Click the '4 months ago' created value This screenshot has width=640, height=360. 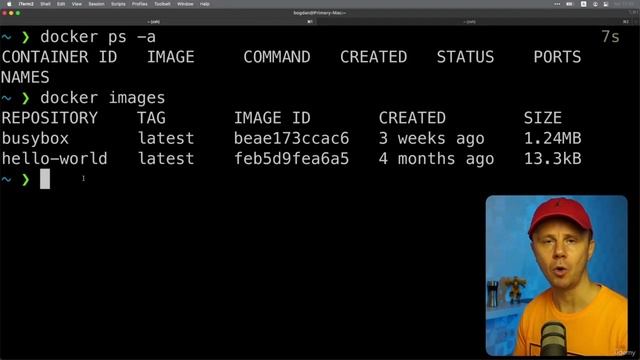[x=436, y=159]
